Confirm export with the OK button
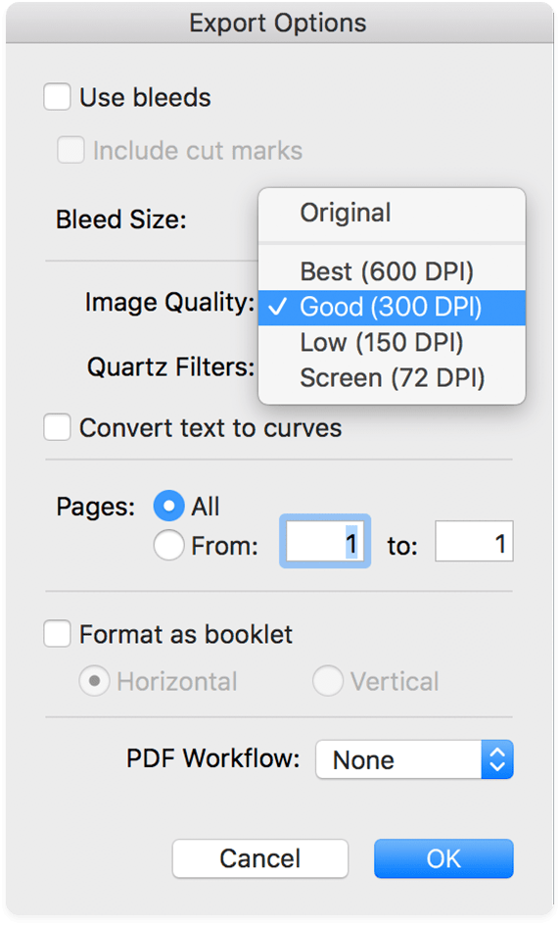The height and width of the screenshot is (925, 560). pos(443,858)
